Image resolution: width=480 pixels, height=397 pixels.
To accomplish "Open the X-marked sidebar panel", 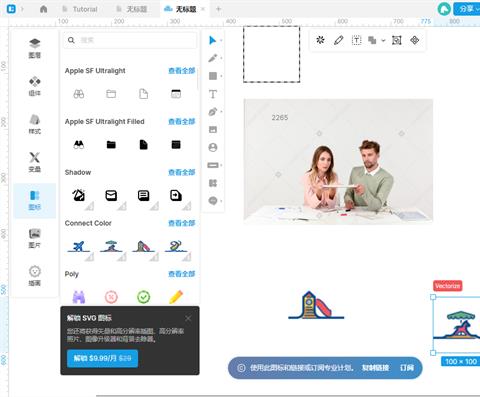I will tap(35, 162).
